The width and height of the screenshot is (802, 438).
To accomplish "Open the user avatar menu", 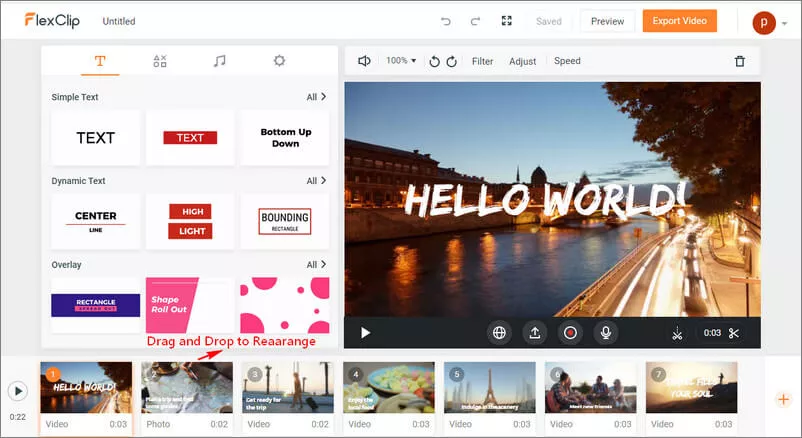I will 769,23.
